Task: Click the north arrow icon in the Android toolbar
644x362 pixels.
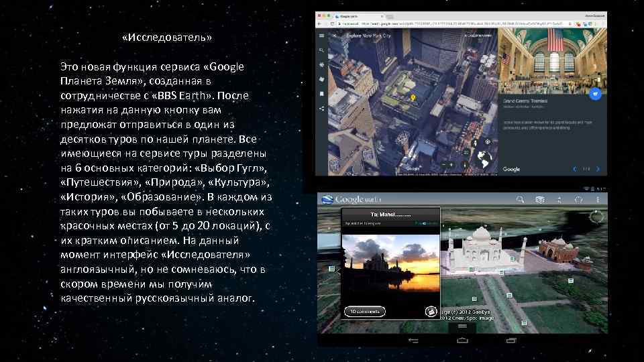Action: [x=559, y=200]
